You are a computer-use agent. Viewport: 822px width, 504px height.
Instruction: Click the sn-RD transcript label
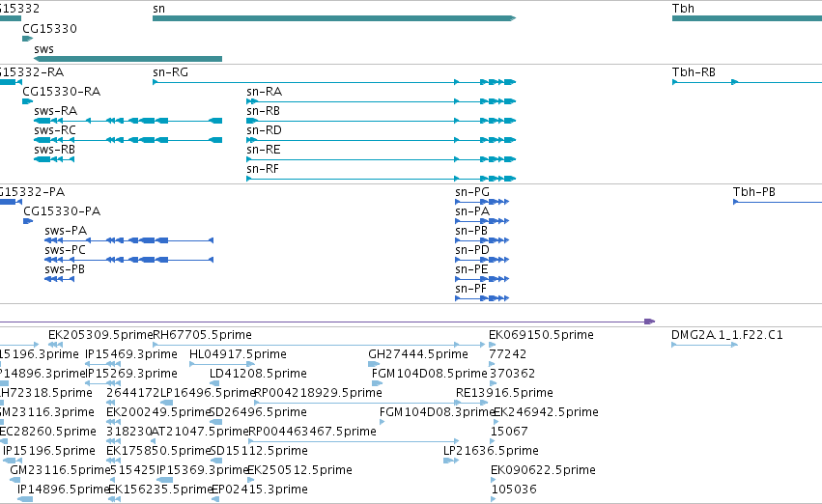tap(264, 130)
